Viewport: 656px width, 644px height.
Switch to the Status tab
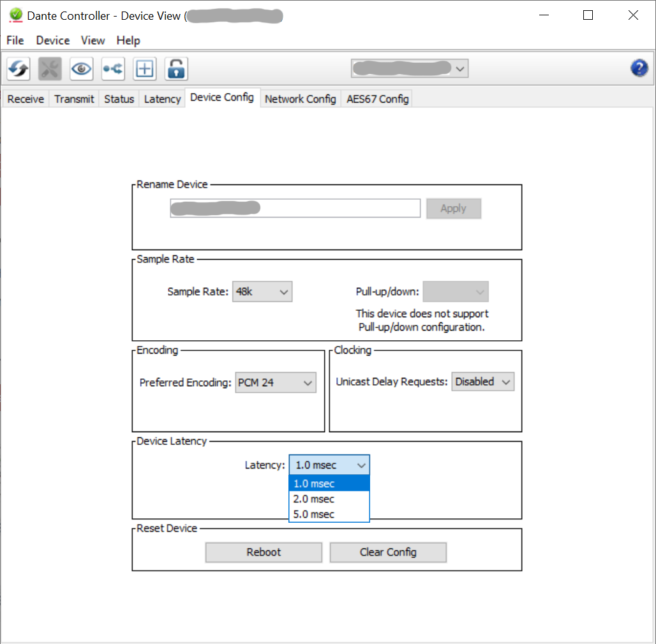click(x=119, y=99)
